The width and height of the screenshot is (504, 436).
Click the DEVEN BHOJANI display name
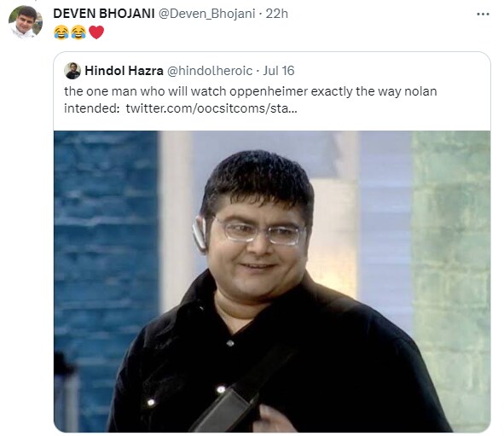tap(104, 14)
